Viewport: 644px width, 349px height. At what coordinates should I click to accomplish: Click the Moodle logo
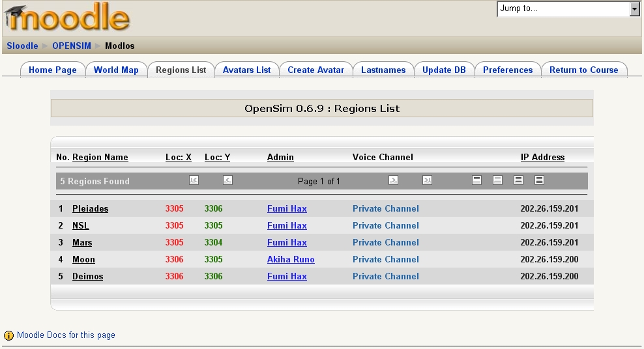click(67, 18)
